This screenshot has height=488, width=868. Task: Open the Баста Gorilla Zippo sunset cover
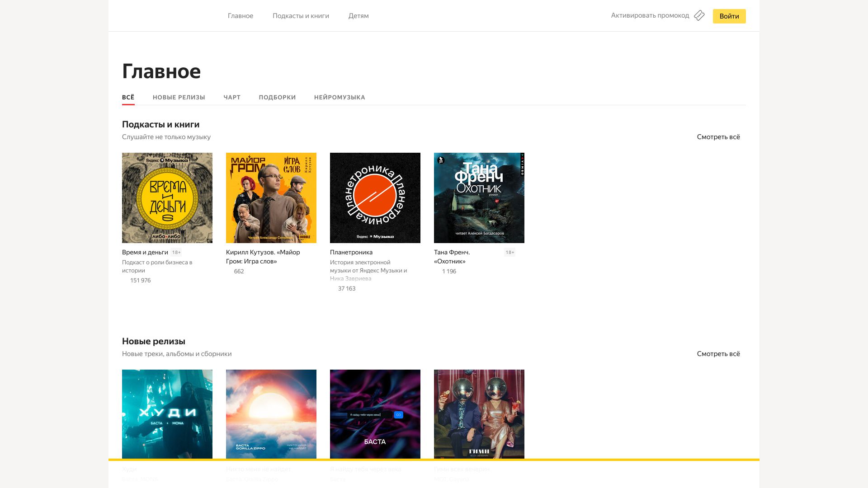271,414
